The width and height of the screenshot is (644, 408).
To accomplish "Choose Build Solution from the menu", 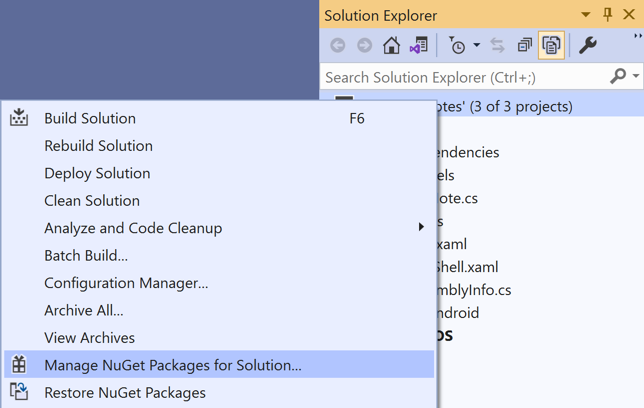I will [90, 118].
